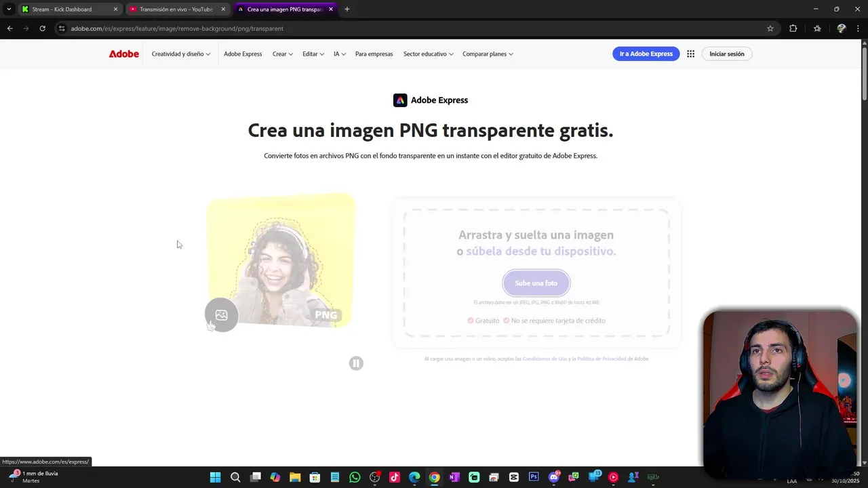This screenshot has width=868, height=488.
Task: Open CapCut from taskbar
Action: click(x=514, y=477)
